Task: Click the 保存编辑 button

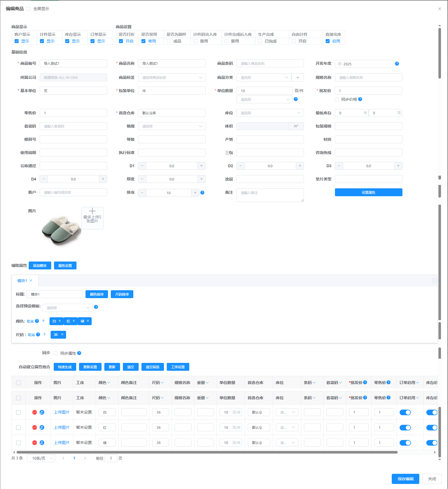Action: [405, 479]
